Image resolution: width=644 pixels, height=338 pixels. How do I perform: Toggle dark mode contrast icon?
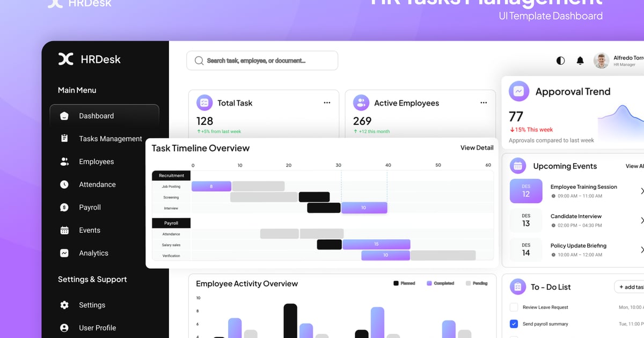pos(560,61)
